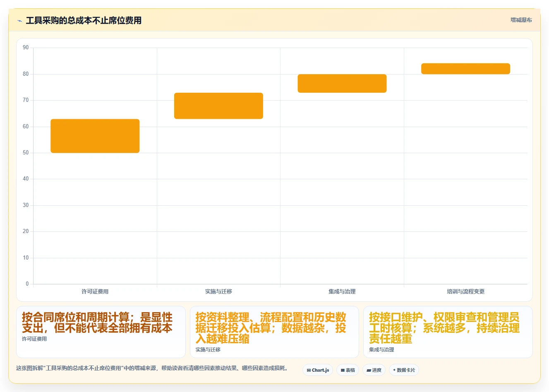Click the y-axis value 0
Viewport: 549px width, 392px height.
coord(27,284)
